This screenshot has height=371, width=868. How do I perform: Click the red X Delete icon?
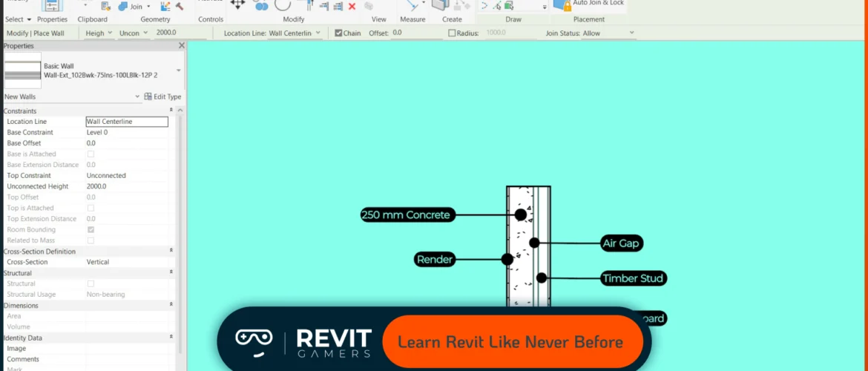352,7
